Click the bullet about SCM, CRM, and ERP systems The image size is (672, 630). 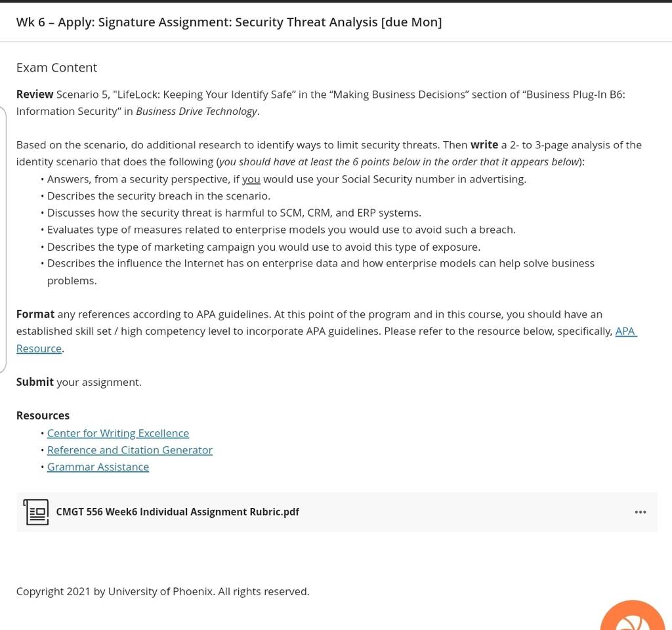pos(234,213)
